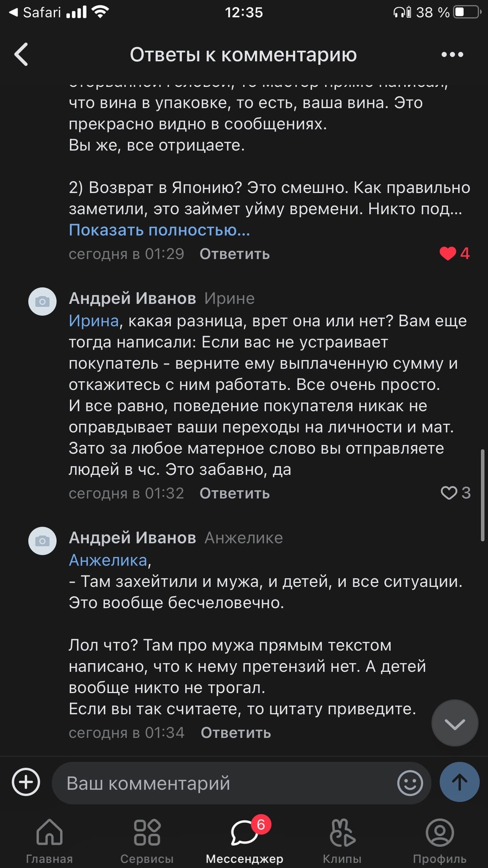Go back using the top-left arrow
Screen dimensions: 488x868
click(22, 55)
